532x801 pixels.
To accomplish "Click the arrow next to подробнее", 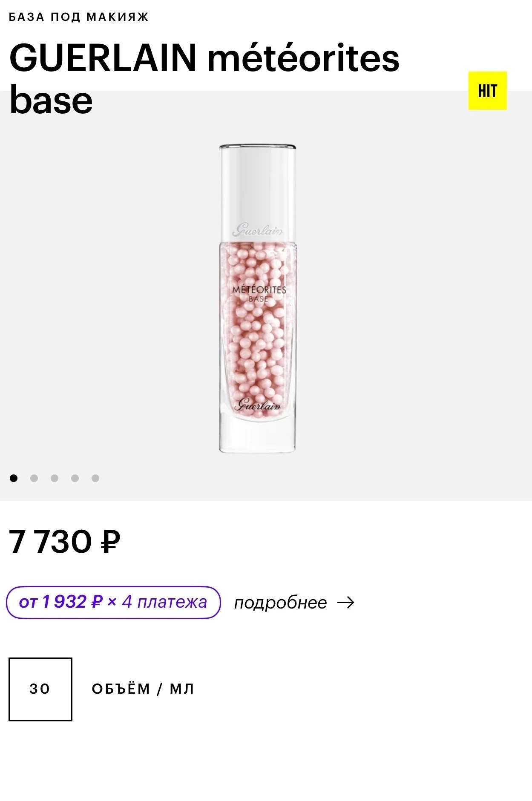I will click(345, 603).
